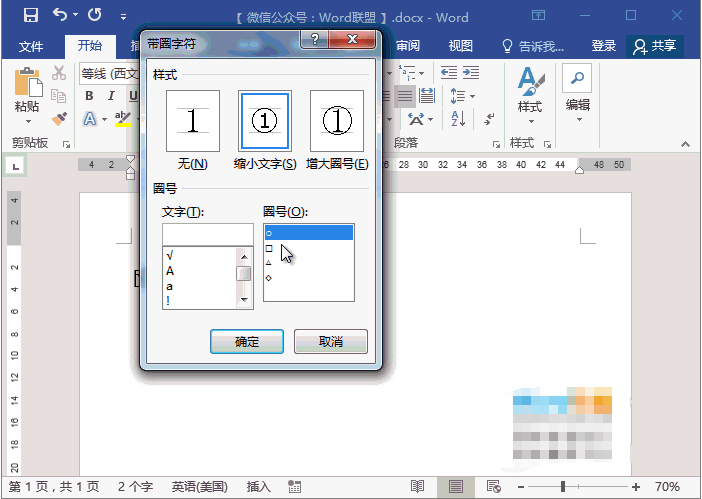
Task: Click the 文字 list scroll up arrow
Action: tap(244, 256)
